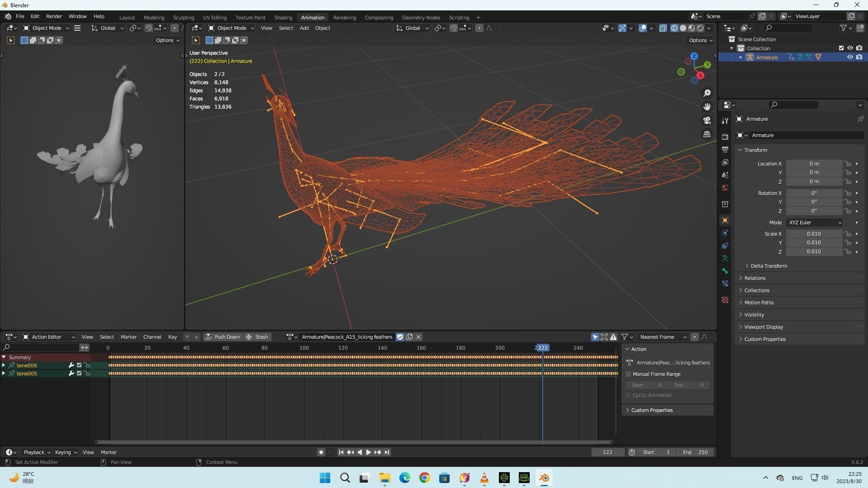Open the main viewport Options dropdown
The height and width of the screenshot is (488, 868).
click(701, 40)
